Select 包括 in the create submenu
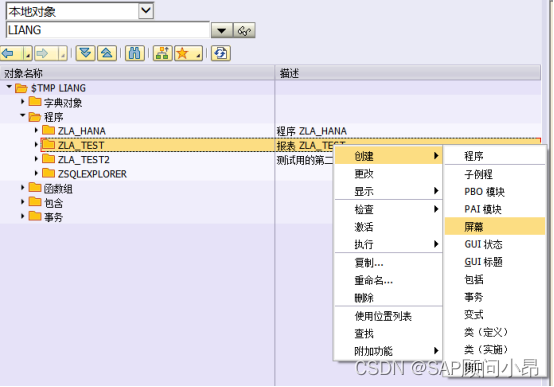The height and width of the screenshot is (387, 554). click(495, 280)
